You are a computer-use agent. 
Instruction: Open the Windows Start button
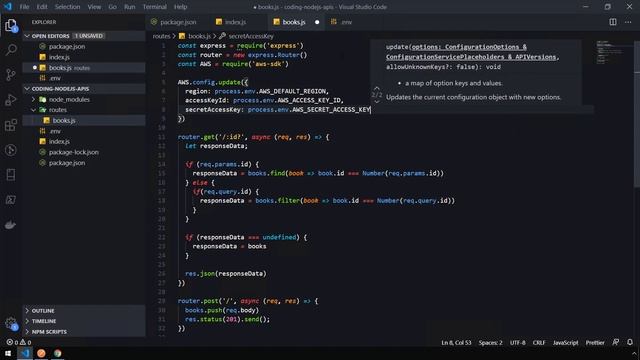pyautogui.click(x=8, y=353)
